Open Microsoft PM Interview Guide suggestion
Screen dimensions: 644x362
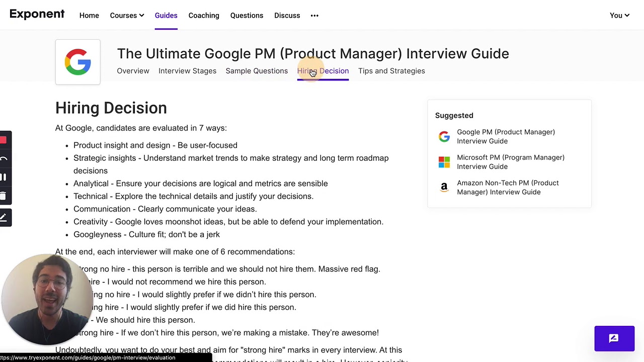pyautogui.click(x=511, y=162)
